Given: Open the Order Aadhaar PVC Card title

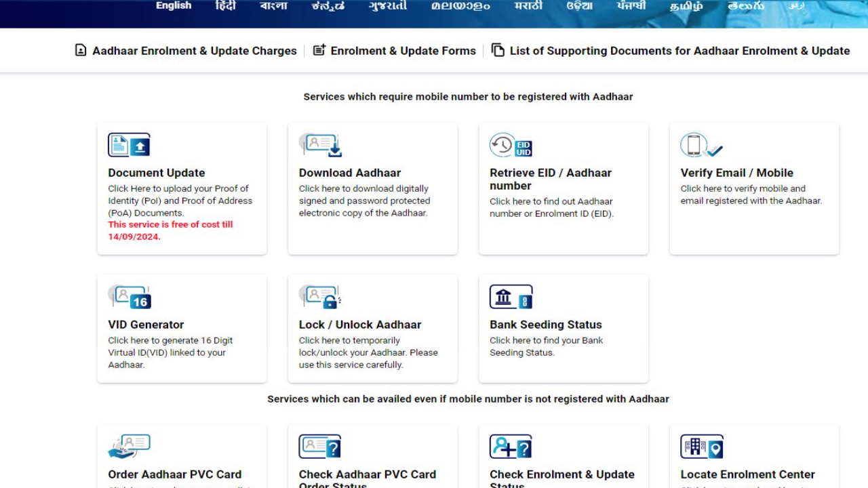Looking at the screenshot, I should click(175, 474).
